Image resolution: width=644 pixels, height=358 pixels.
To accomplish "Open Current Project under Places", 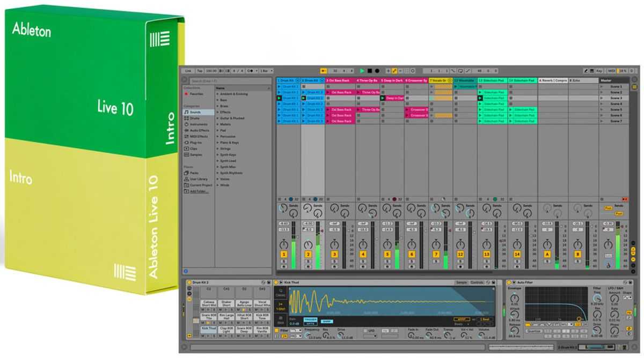I will point(200,185).
